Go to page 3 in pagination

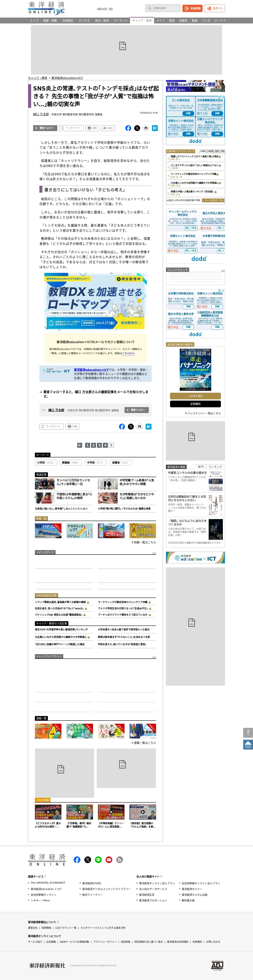tap(99, 445)
